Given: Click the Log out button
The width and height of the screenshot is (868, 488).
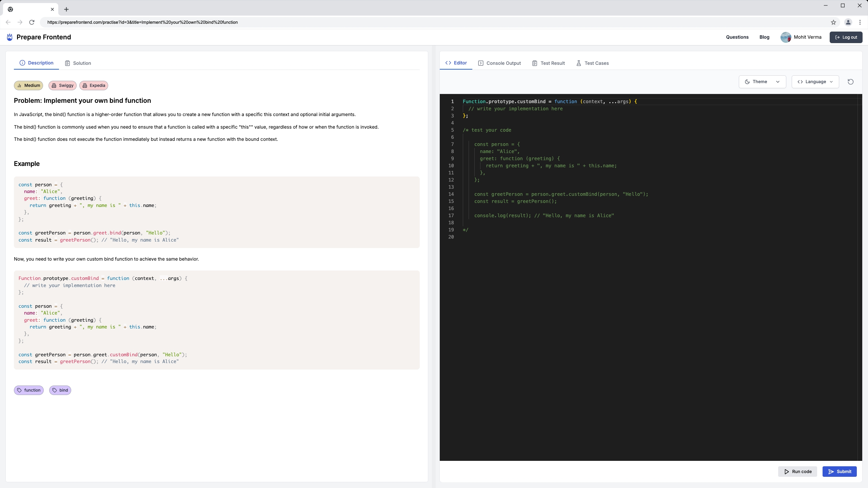Looking at the screenshot, I should [845, 37].
